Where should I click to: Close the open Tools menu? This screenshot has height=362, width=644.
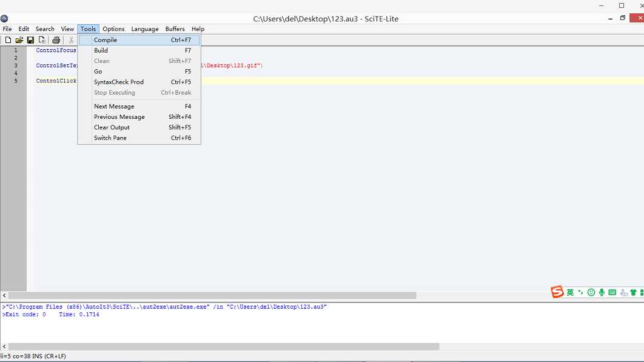88,28
